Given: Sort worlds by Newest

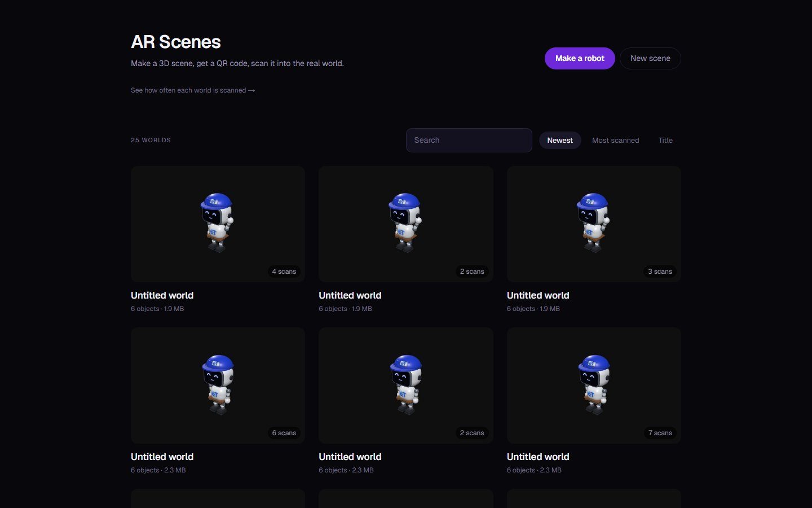Looking at the screenshot, I should (560, 140).
